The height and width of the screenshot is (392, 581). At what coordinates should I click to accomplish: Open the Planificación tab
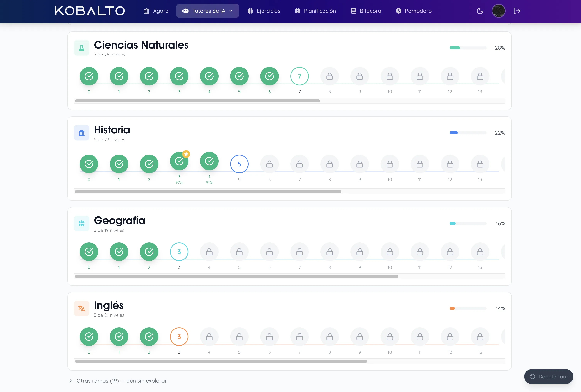[315, 11]
